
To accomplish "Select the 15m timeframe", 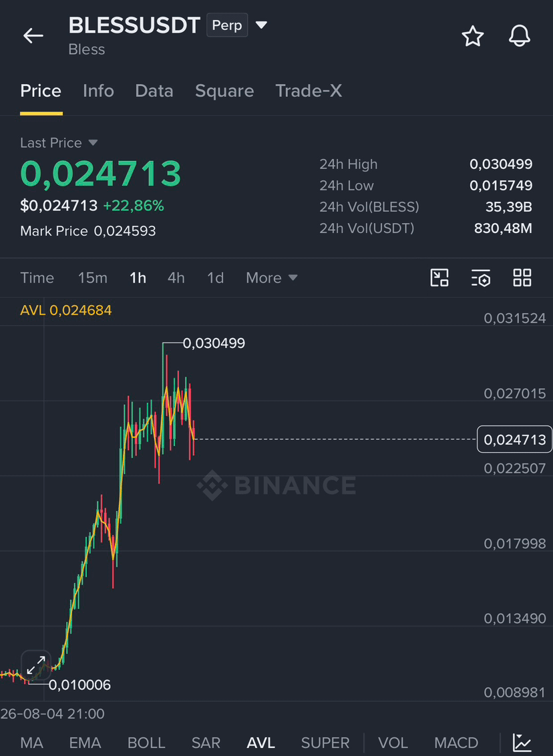I will coord(93,278).
